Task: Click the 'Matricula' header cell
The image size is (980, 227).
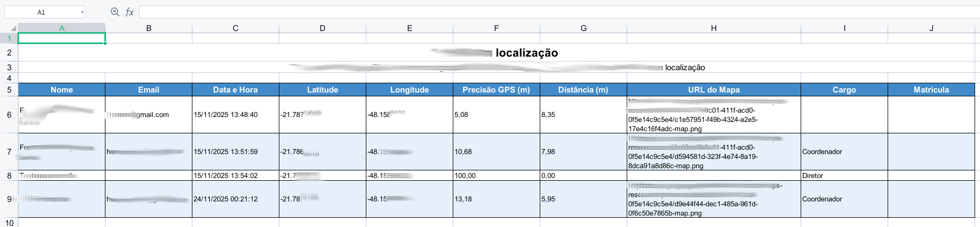Action: tap(931, 89)
